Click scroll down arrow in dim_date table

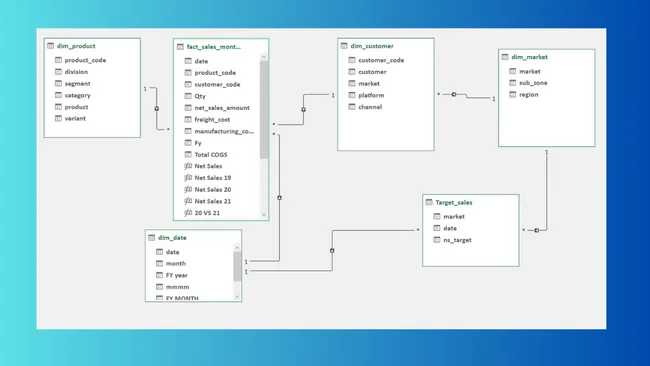tap(237, 296)
